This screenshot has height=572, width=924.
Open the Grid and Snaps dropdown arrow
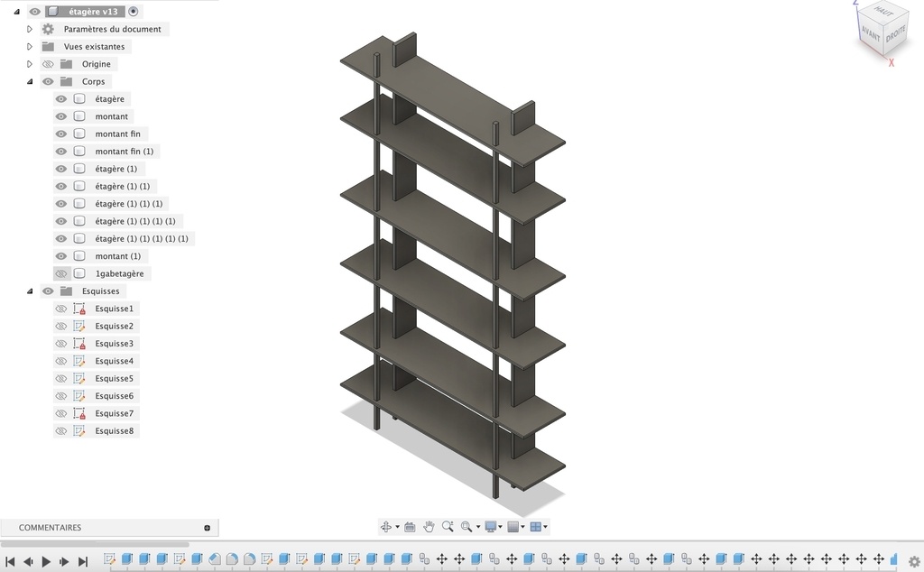click(522, 527)
